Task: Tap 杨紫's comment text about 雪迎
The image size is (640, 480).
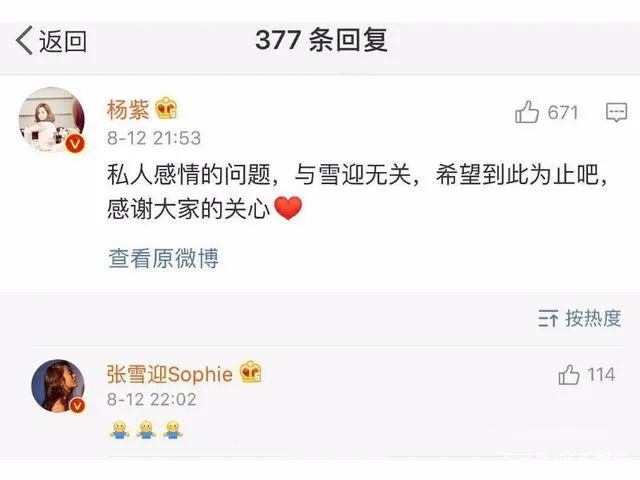Action: pyautogui.click(x=358, y=192)
